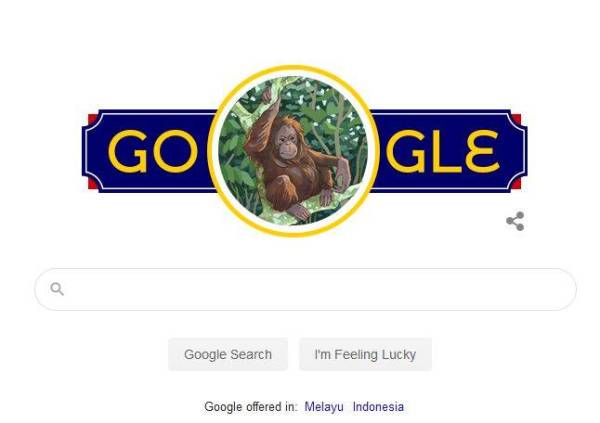This screenshot has width=600, height=423.
Task: Click the red top-left banner corner
Action: (x=92, y=119)
